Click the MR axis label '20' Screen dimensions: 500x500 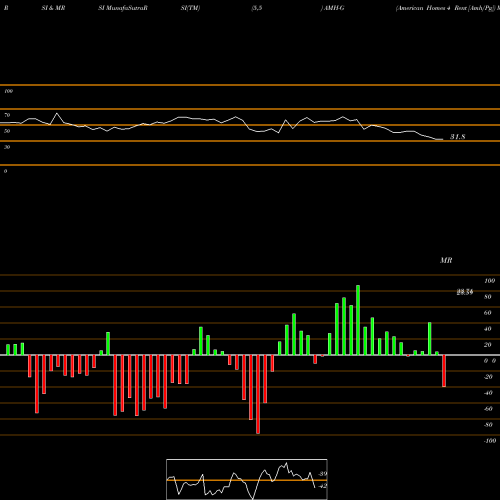point(488,345)
